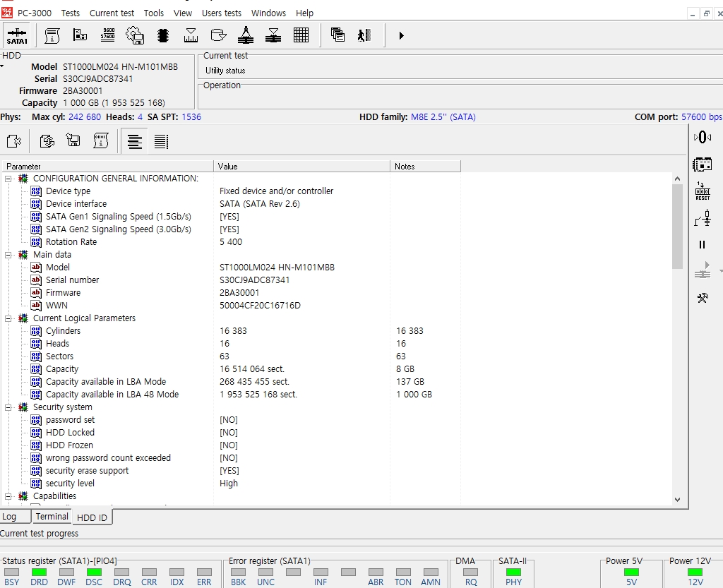Click the SATA1 port selection button
This screenshot has width=723, height=588.
tap(17, 35)
